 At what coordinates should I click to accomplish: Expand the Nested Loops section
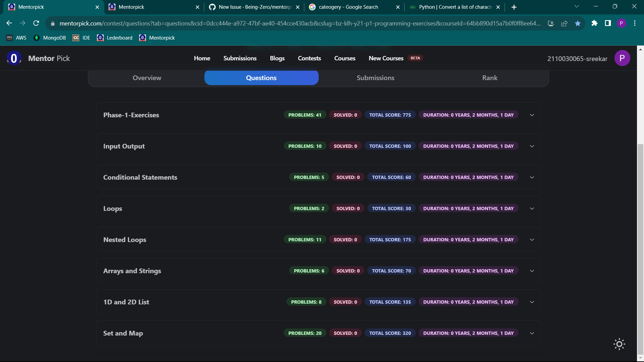point(532,239)
